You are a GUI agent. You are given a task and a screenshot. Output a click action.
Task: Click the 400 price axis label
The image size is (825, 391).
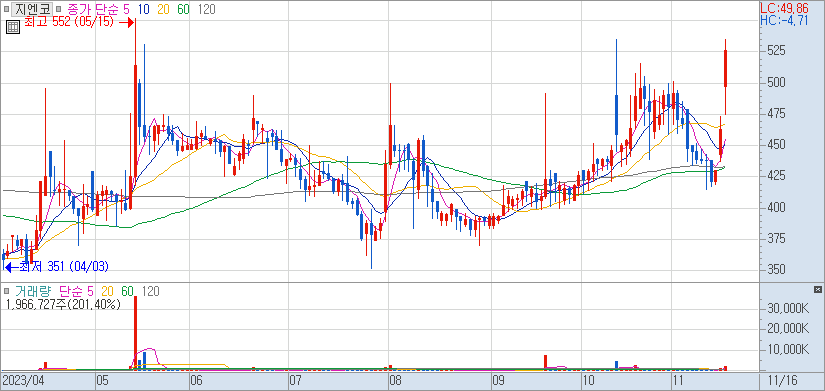click(x=777, y=207)
